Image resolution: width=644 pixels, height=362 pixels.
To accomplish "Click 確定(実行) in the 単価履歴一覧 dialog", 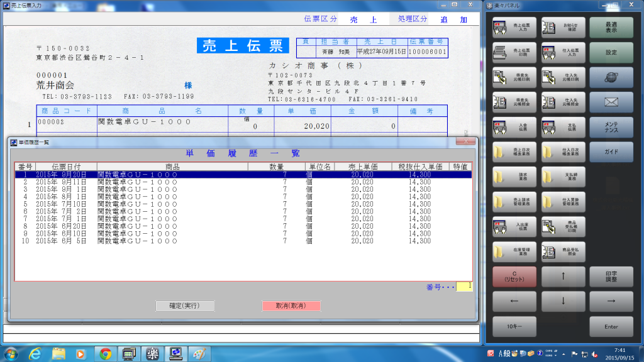I will coord(185,306).
